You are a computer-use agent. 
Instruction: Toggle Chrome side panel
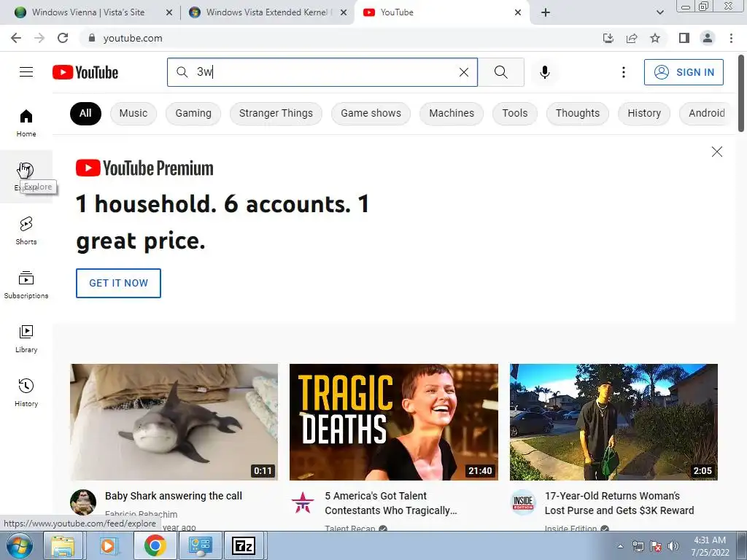click(684, 38)
